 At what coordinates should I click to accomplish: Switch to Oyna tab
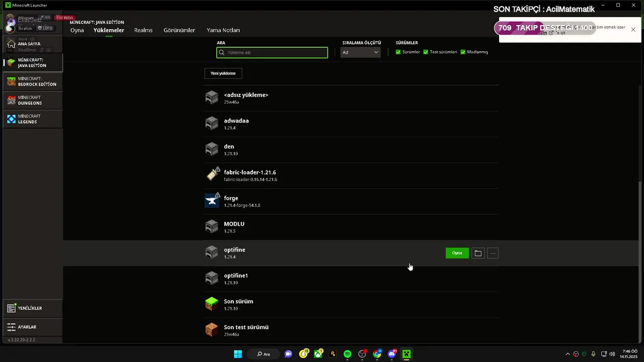77,30
